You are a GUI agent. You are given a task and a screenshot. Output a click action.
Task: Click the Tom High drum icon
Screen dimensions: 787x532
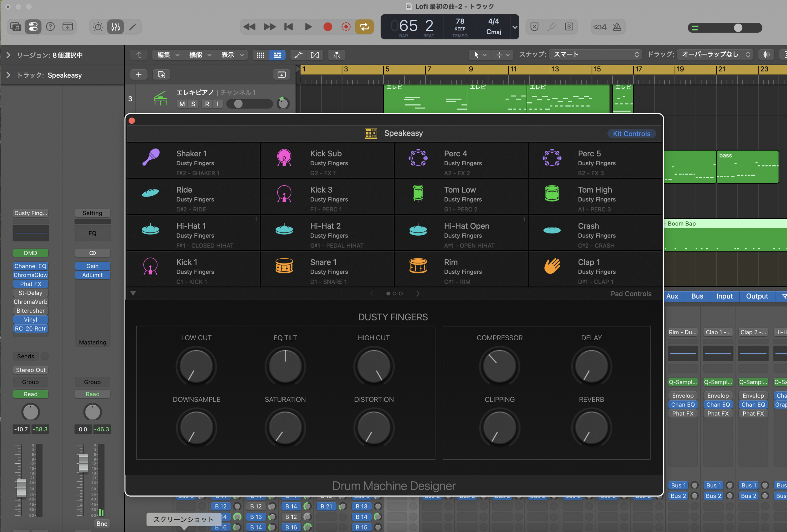(552, 193)
